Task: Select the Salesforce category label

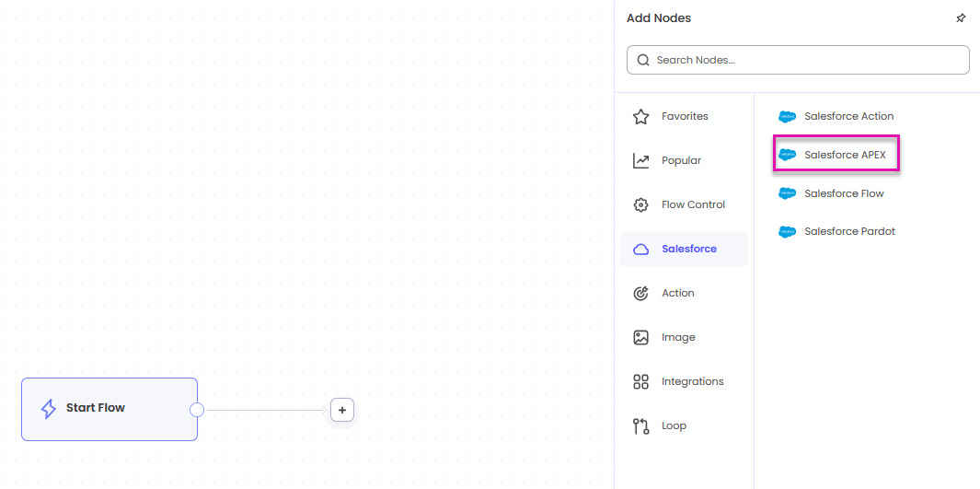Action: [688, 249]
